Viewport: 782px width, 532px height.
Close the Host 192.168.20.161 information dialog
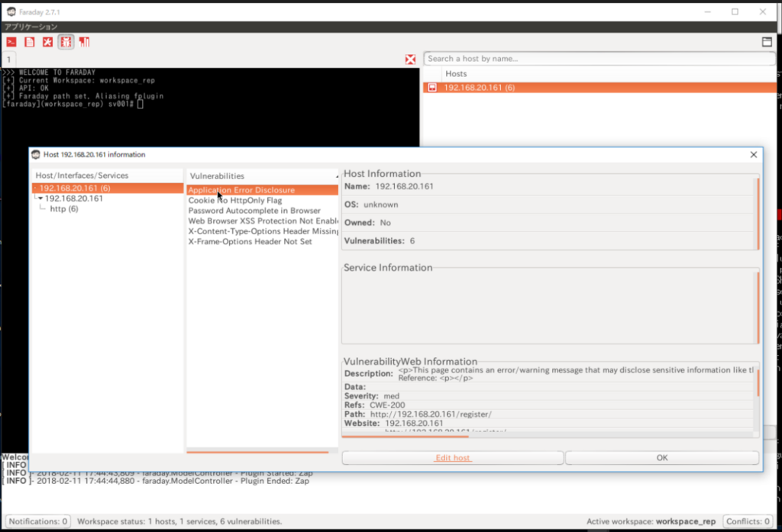pos(754,155)
